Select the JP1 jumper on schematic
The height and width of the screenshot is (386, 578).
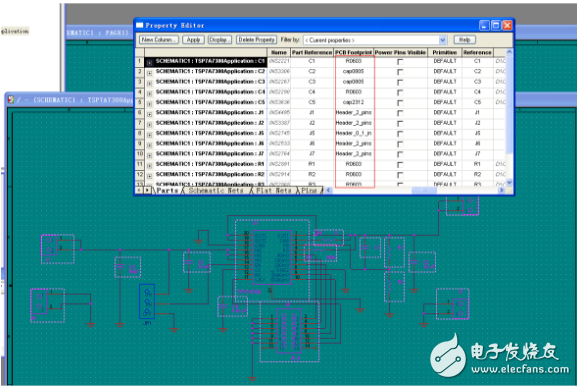point(147,302)
